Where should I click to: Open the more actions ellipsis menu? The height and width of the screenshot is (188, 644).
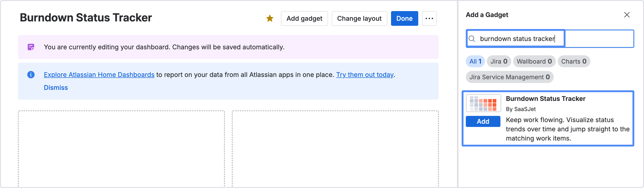[429, 18]
